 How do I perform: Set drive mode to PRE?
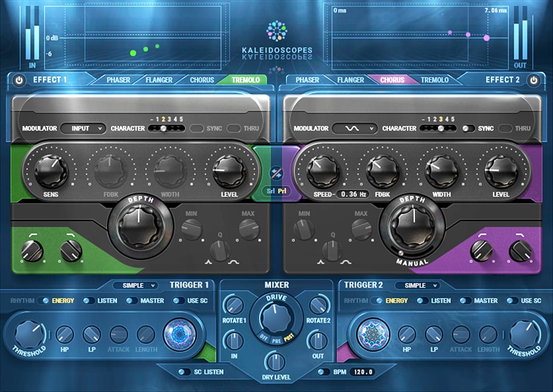276,341
